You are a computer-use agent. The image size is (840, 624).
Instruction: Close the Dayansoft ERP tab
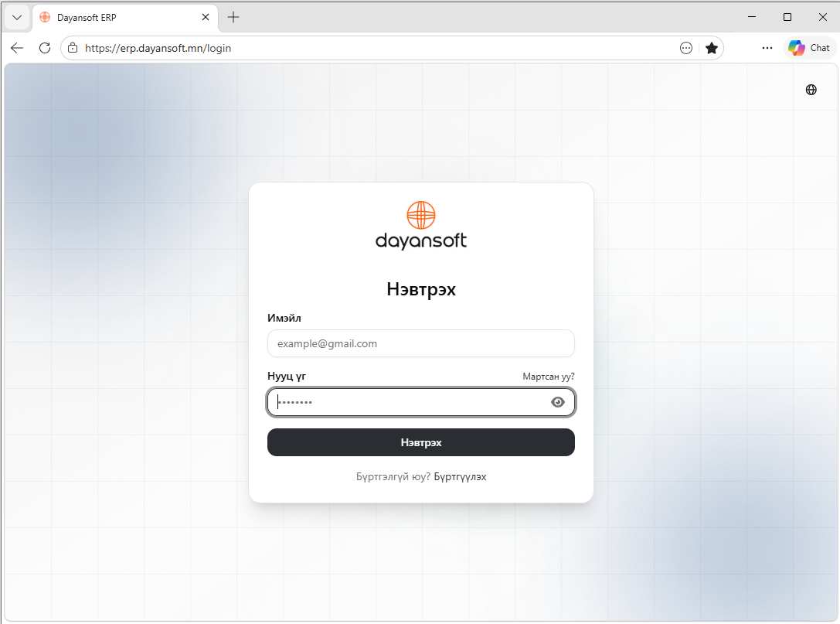tap(206, 17)
